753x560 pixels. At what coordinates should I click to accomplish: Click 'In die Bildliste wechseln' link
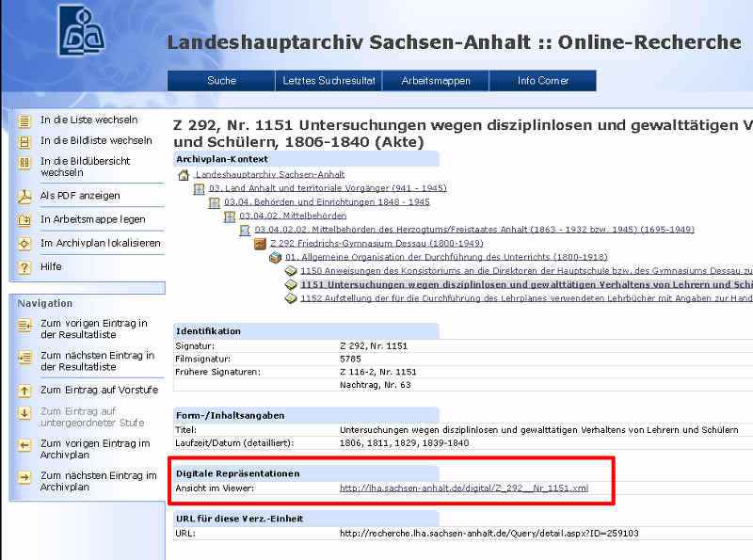pyautogui.click(x=97, y=141)
